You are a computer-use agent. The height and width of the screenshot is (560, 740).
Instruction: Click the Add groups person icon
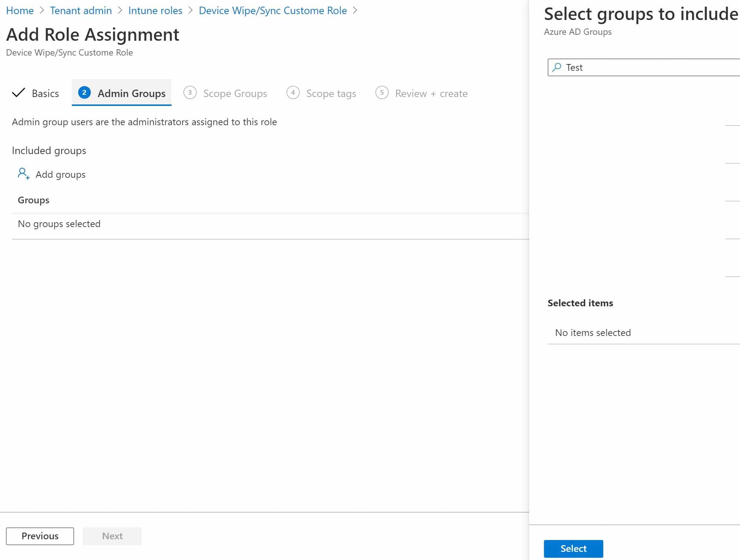[x=23, y=174]
